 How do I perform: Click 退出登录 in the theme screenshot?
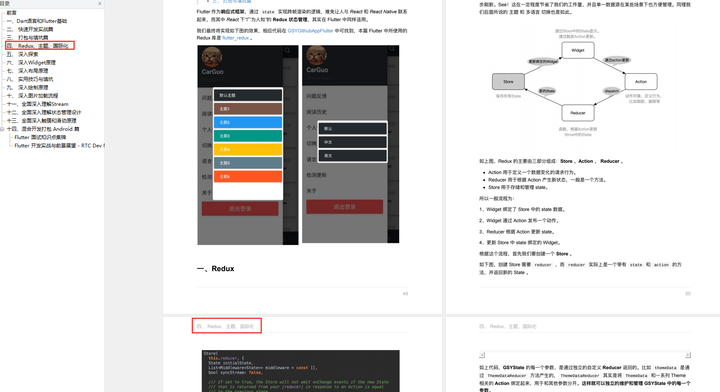point(240,209)
